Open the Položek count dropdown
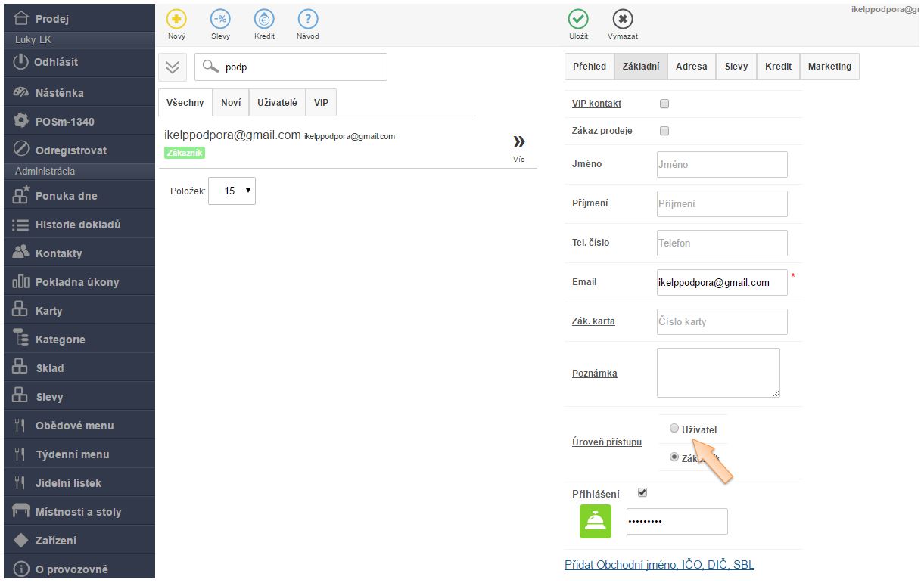Image resolution: width=924 pixels, height=583 pixels. pos(232,191)
